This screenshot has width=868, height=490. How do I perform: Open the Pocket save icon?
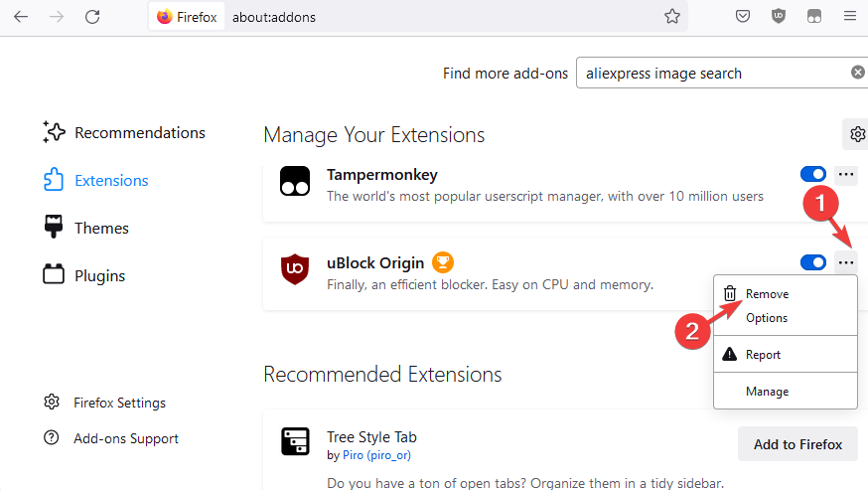click(x=743, y=16)
